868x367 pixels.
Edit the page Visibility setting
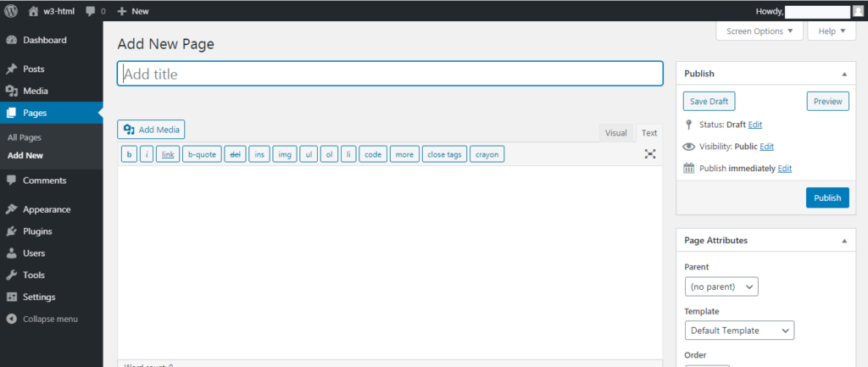point(766,147)
